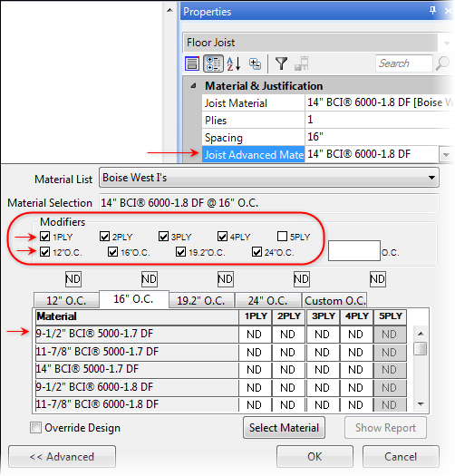
Task: Toggle the 3PLY checkbox
Action: pyautogui.click(x=163, y=236)
